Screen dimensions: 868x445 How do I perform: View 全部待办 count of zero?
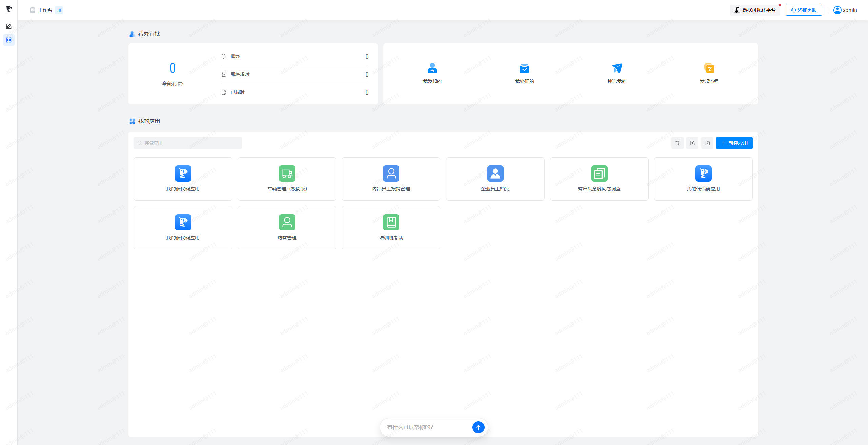[x=173, y=68]
